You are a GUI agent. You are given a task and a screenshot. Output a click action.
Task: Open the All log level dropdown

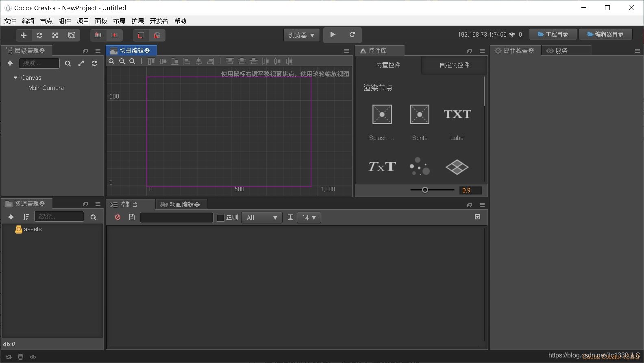tap(261, 218)
